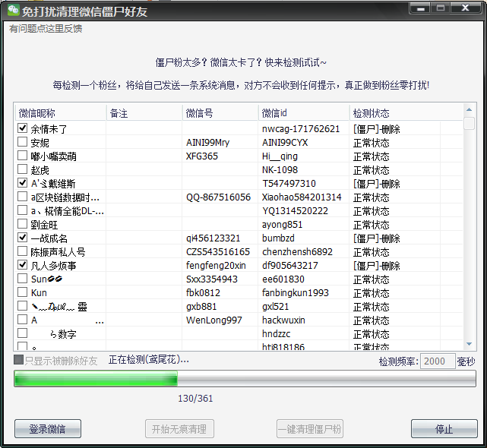Uncheck the 余情未了 friend checkbox
Screen dimensions: 487x448
coord(23,129)
